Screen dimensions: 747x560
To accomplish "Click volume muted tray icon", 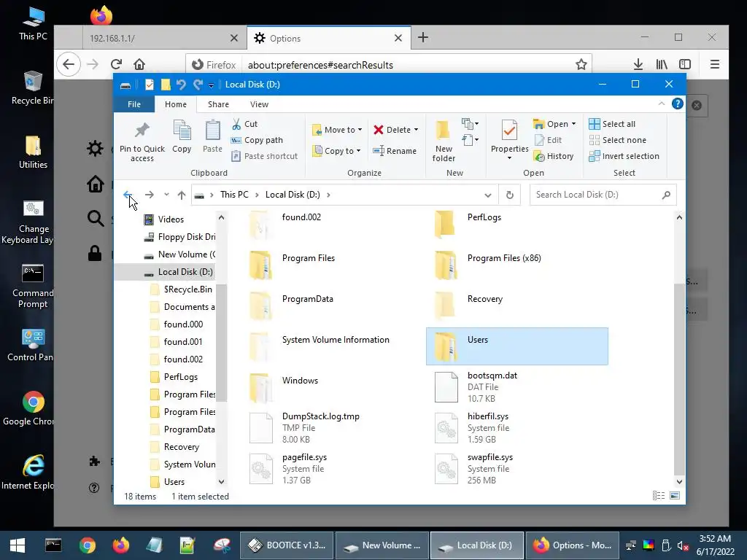I will point(683,545).
